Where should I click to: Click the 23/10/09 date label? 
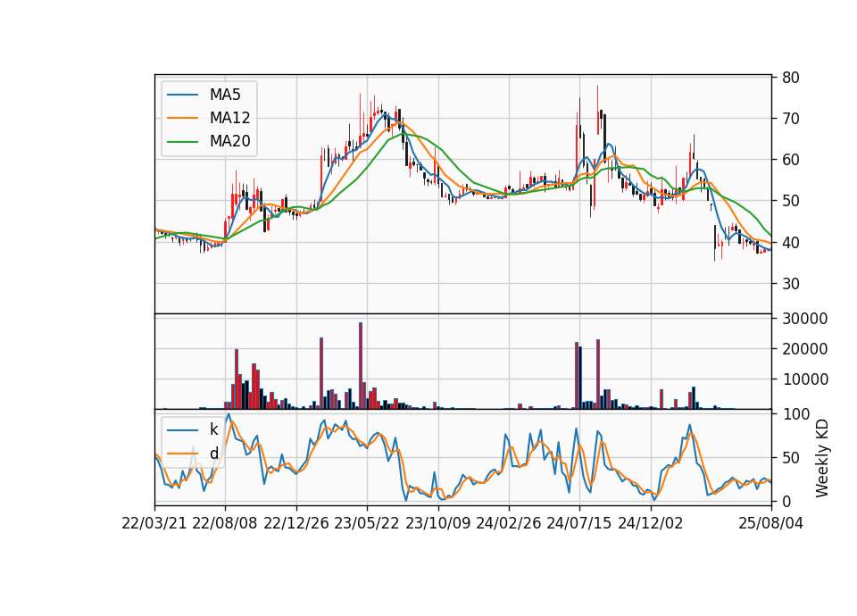point(437,523)
